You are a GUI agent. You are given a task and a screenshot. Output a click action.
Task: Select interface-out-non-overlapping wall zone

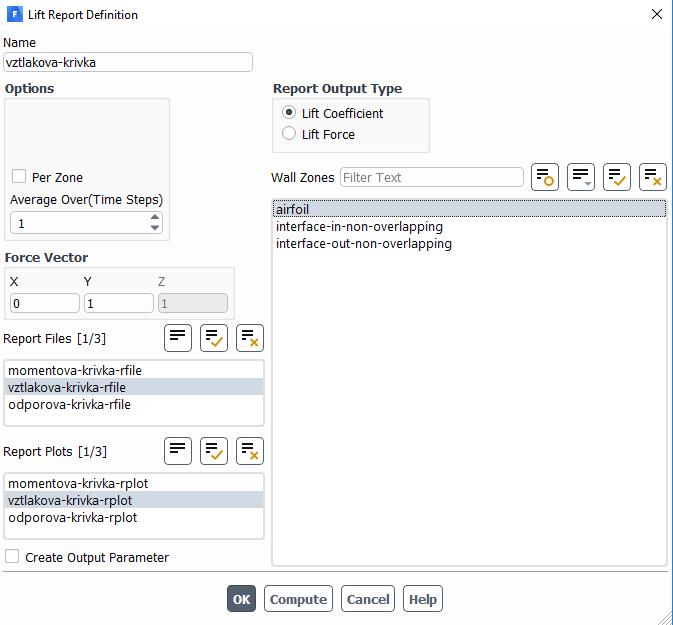tap(470, 244)
